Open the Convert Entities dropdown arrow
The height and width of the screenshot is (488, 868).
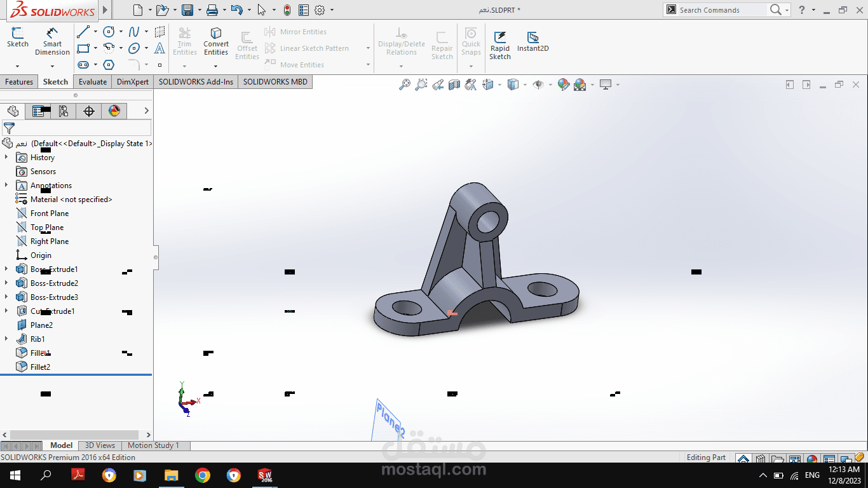tap(216, 65)
